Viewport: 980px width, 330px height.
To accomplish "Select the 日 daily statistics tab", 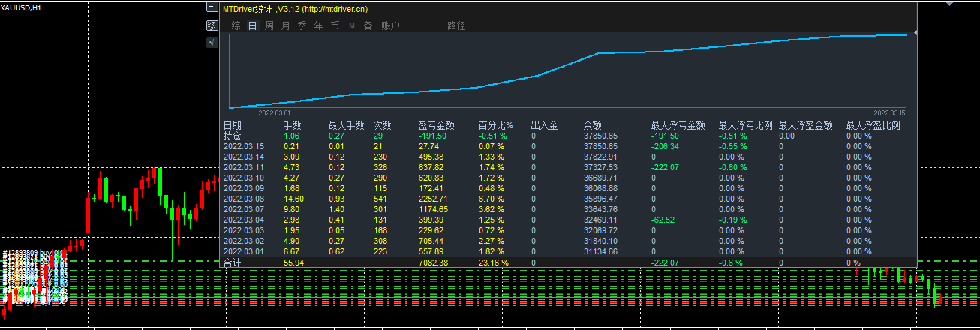I will coord(252,25).
